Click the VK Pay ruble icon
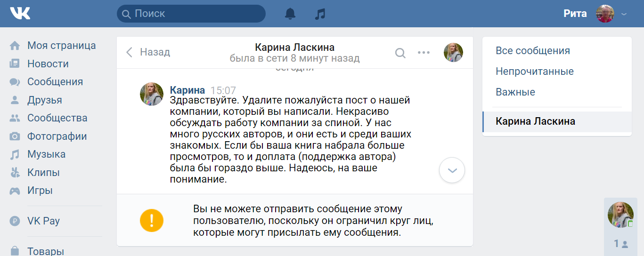The width and height of the screenshot is (644, 256). coord(15,221)
